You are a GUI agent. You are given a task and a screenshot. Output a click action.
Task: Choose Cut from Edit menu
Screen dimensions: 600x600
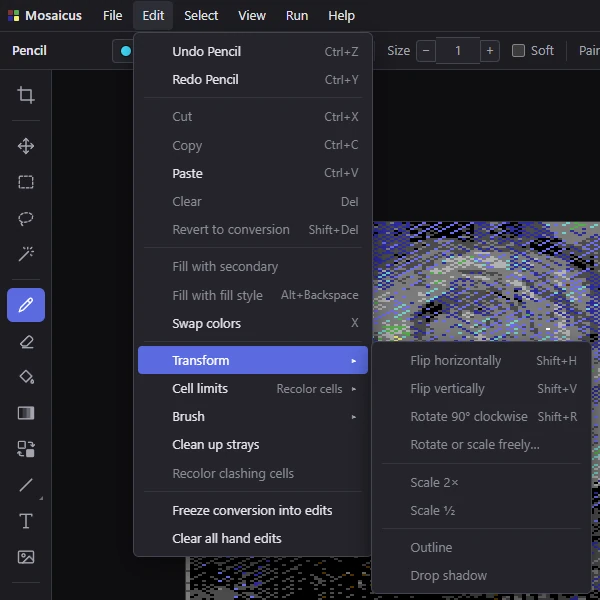coord(253,117)
